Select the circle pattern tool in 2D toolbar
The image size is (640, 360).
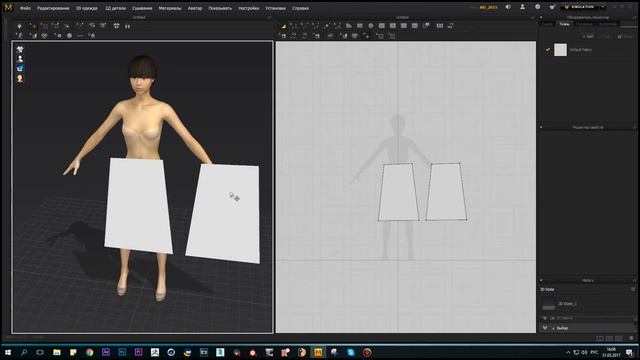[371, 26]
